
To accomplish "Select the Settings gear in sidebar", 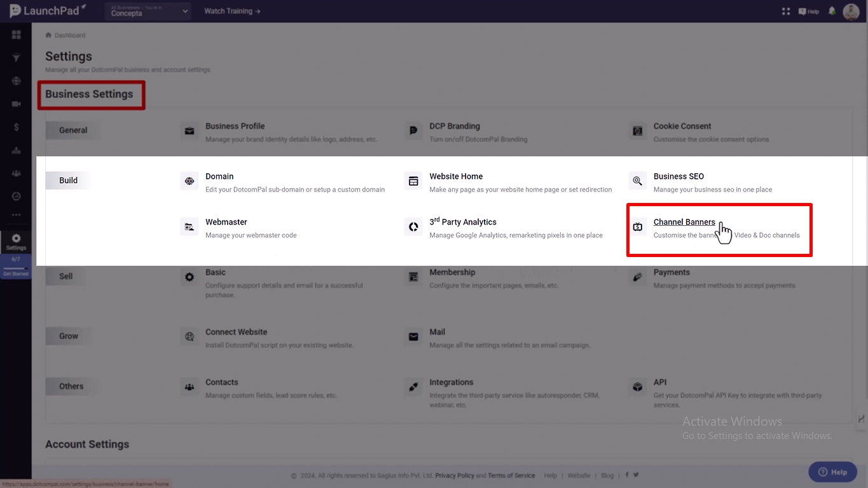I will click(x=16, y=242).
